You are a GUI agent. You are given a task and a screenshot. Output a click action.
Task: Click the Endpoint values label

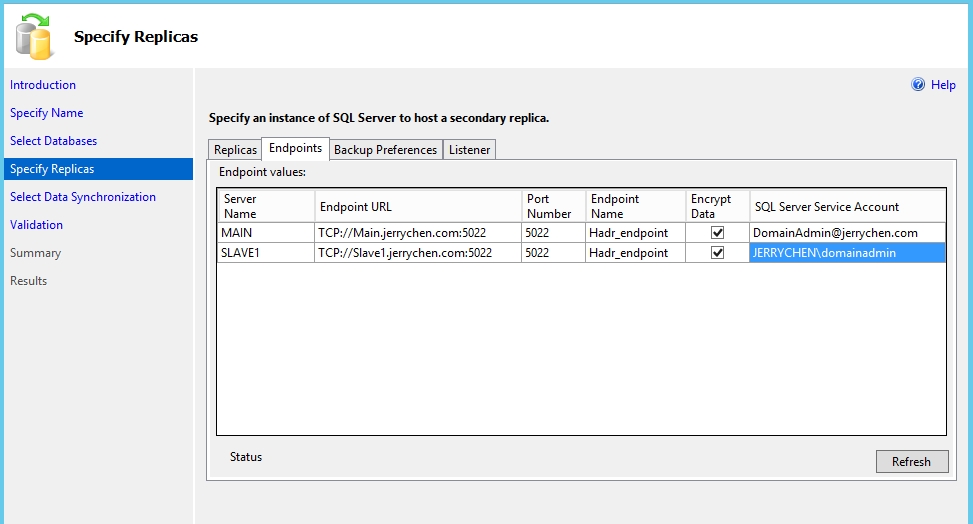[x=262, y=172]
